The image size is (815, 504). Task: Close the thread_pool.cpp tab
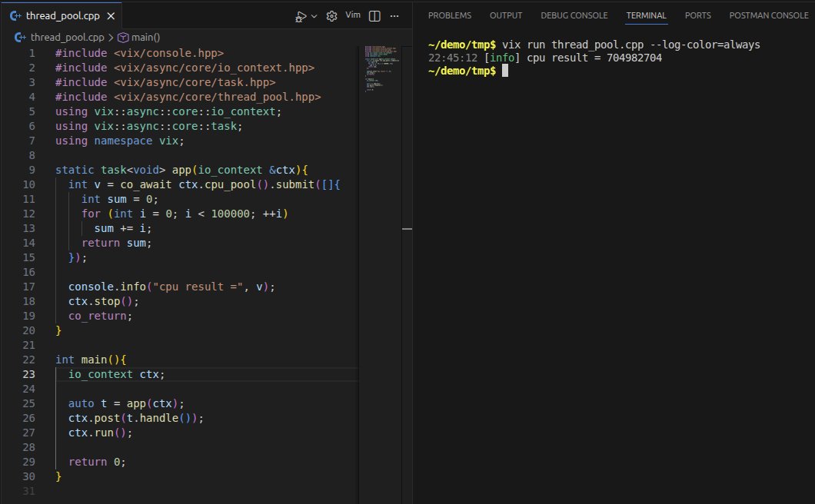[x=111, y=16]
